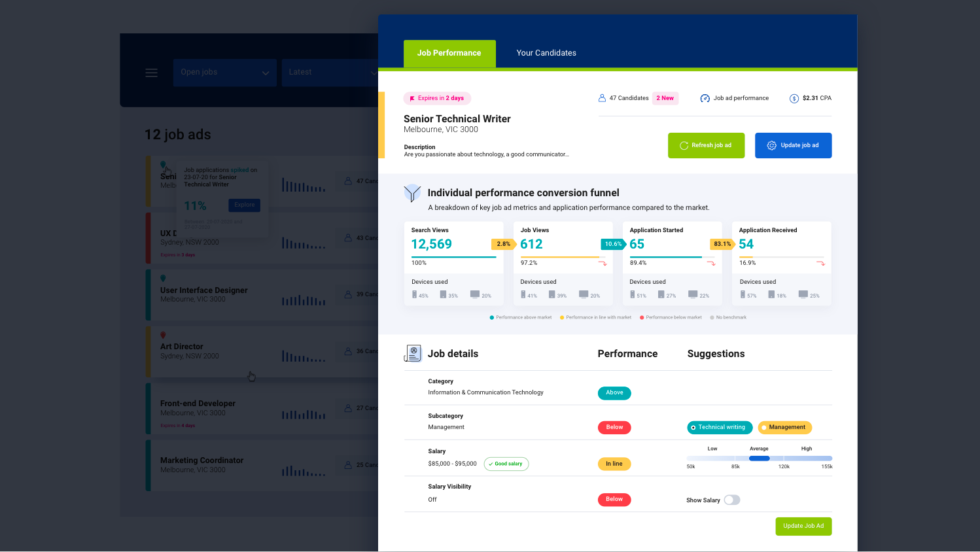Click the Refresh job ad button
Viewport: 980px width, 552px height.
coord(706,145)
